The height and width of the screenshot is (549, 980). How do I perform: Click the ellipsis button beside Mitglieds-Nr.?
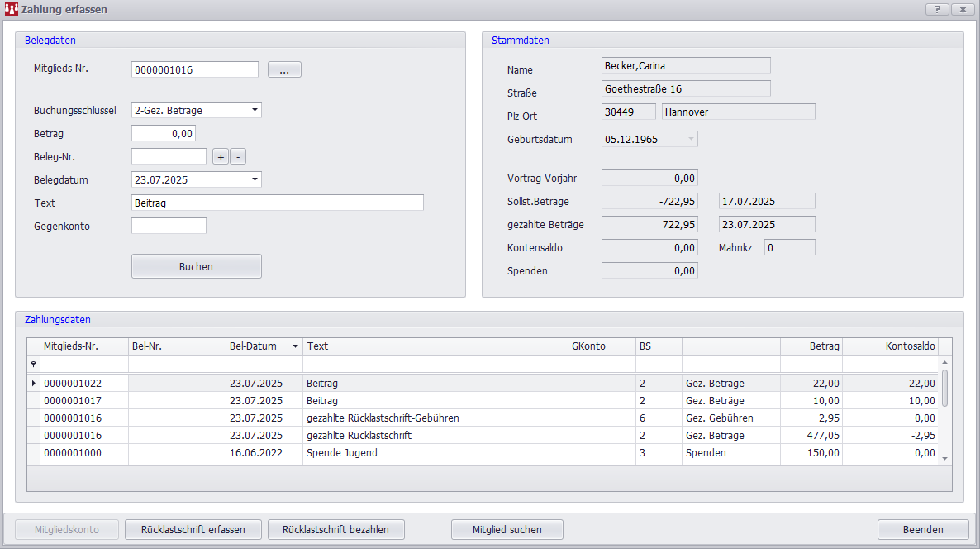(x=284, y=70)
